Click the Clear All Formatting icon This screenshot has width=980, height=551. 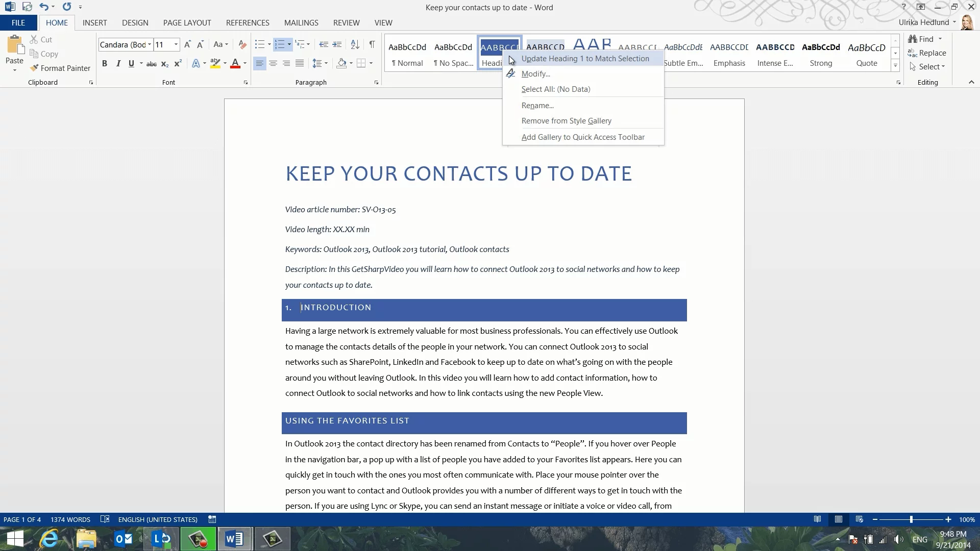(x=242, y=45)
